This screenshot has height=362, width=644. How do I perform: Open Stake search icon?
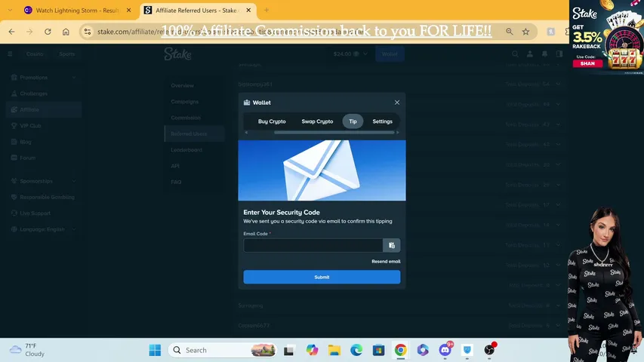click(x=515, y=54)
